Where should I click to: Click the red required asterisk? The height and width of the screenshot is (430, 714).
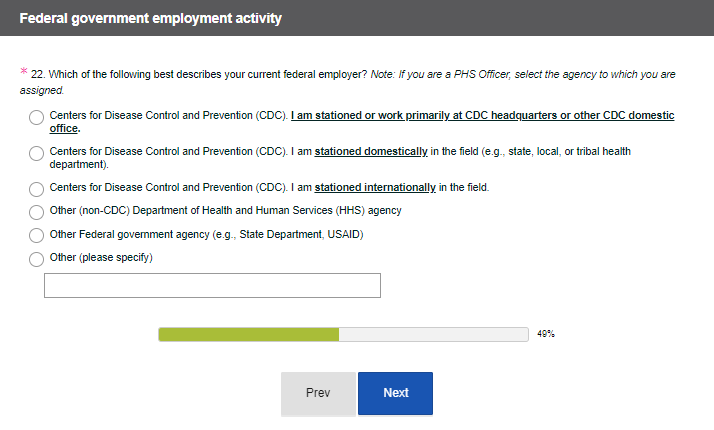[23, 73]
